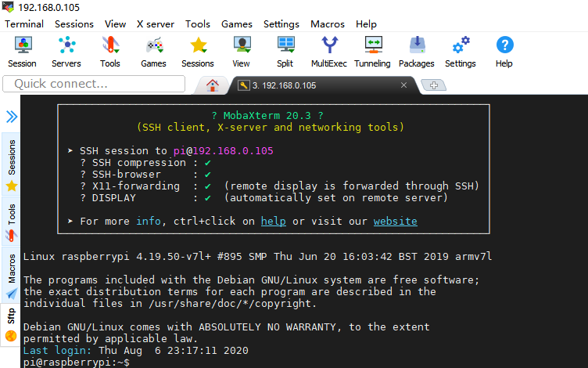The height and width of the screenshot is (368, 588).
Task: Select the /usr/share/doc/*/copyright path text
Action: (230, 304)
